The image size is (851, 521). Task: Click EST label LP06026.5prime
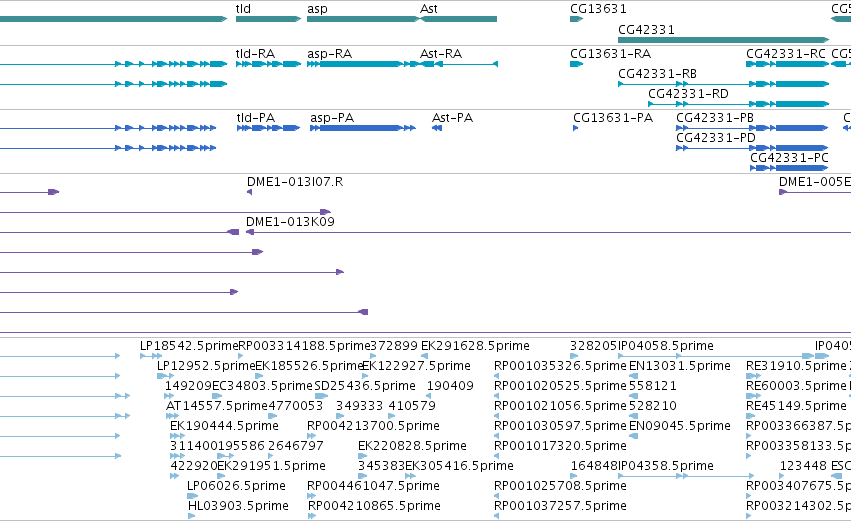pyautogui.click(x=236, y=487)
